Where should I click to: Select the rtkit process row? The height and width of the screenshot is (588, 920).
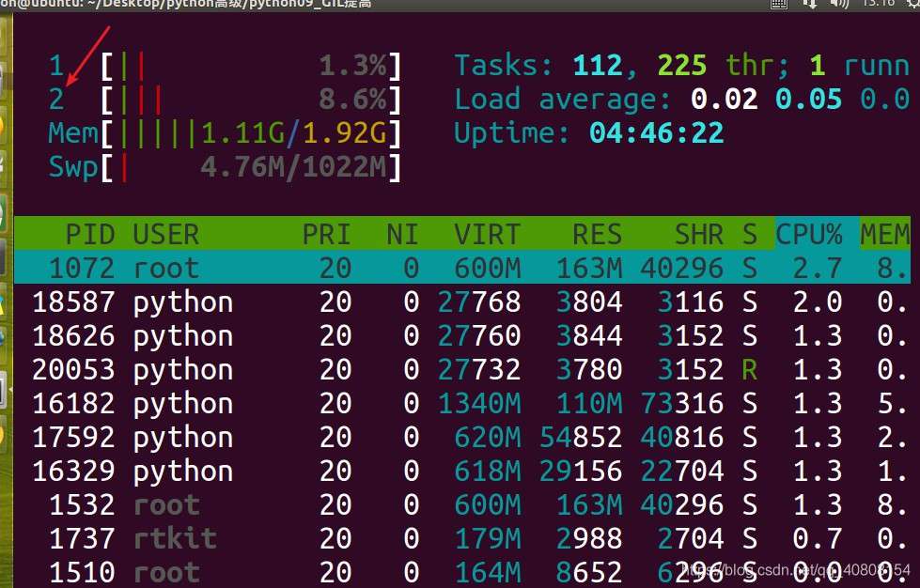click(x=282, y=538)
